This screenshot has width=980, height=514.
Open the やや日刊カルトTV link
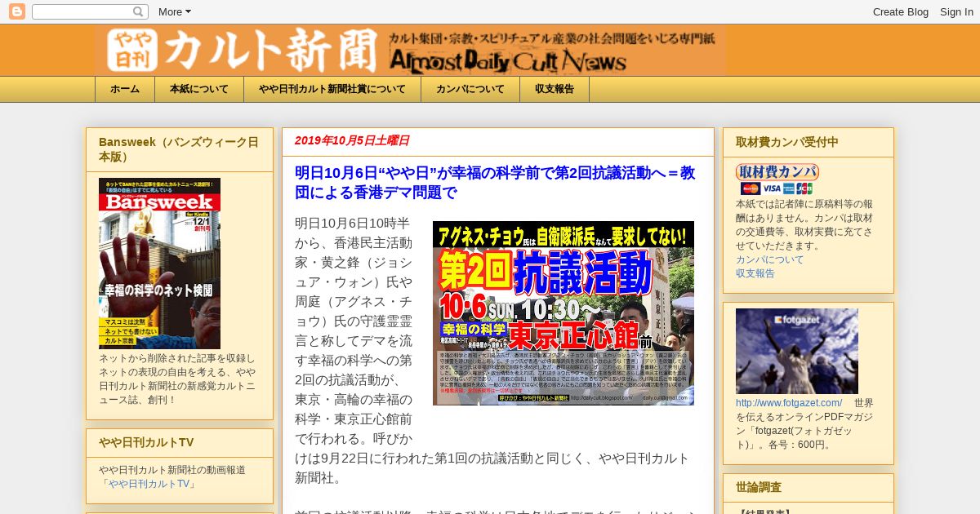[149, 484]
